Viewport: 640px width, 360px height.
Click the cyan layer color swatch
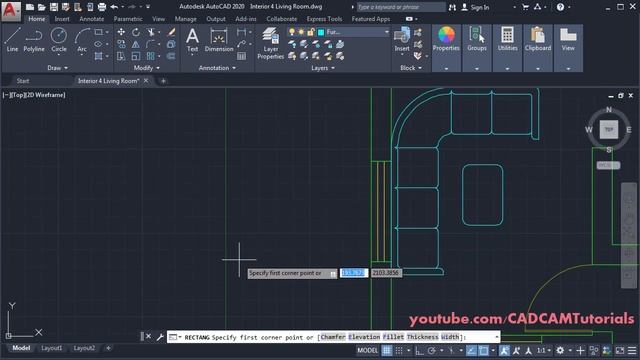pos(321,32)
